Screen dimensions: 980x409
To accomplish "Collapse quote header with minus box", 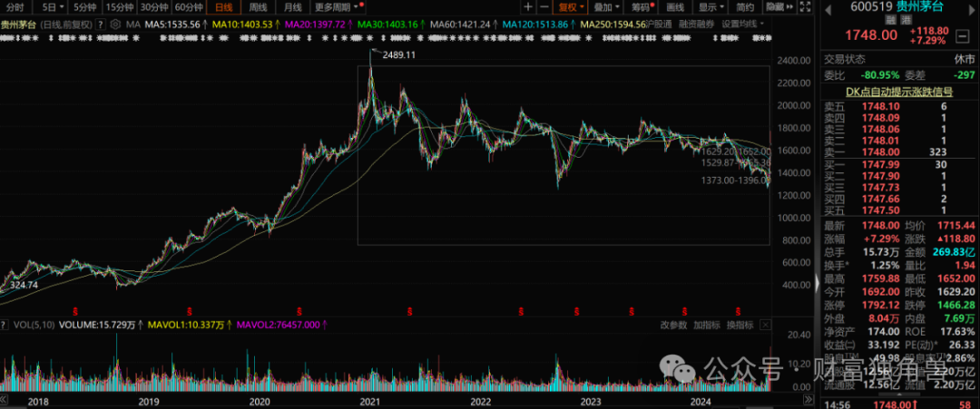I will coord(961,37).
